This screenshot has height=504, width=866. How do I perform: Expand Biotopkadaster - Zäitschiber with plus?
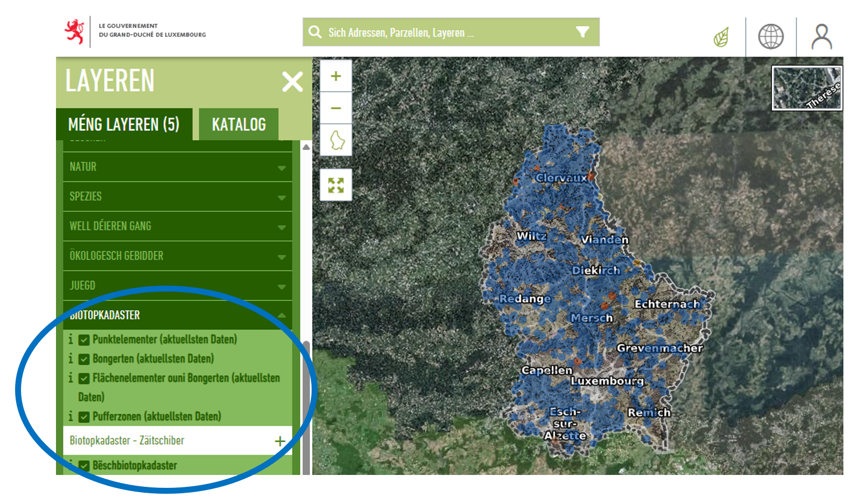(280, 442)
